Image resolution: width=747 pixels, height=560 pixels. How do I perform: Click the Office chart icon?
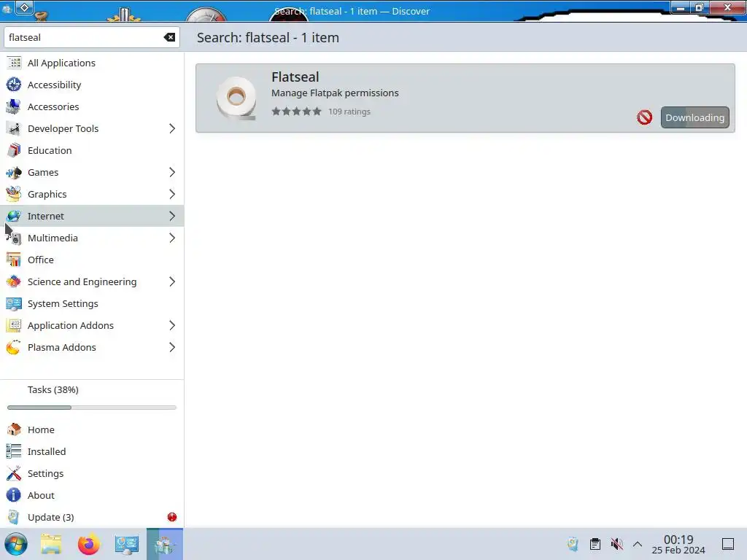14,260
